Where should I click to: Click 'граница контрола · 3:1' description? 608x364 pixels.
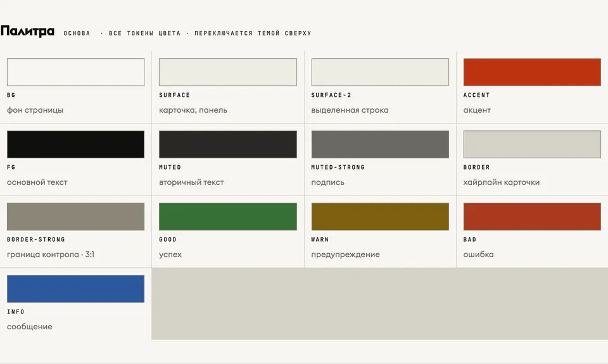(x=51, y=254)
